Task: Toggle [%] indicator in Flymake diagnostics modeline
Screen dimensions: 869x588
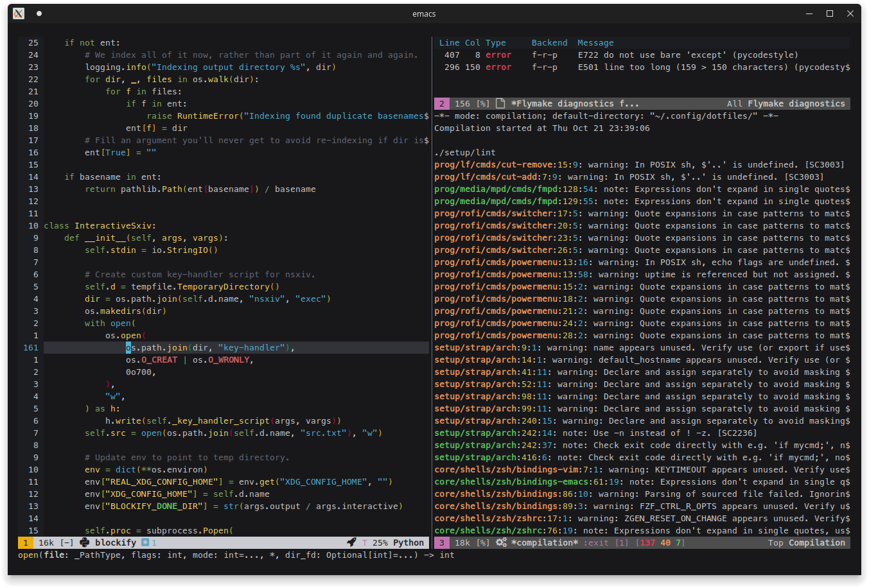Action: (x=483, y=103)
